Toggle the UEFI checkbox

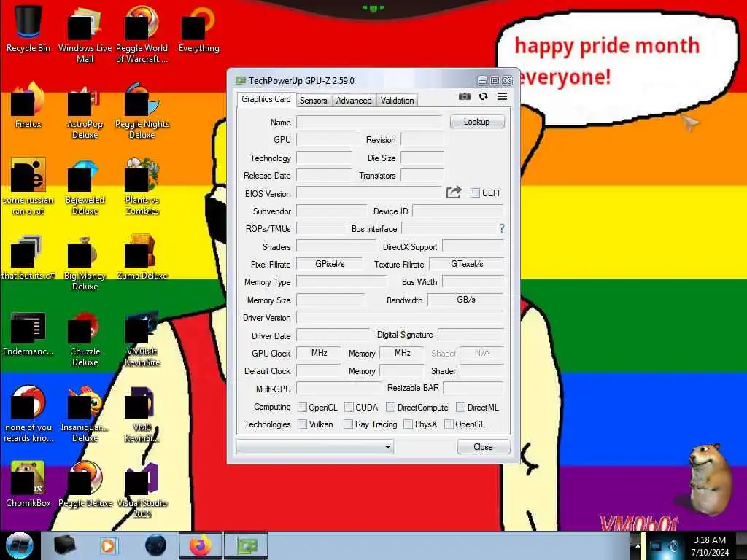[x=475, y=192]
